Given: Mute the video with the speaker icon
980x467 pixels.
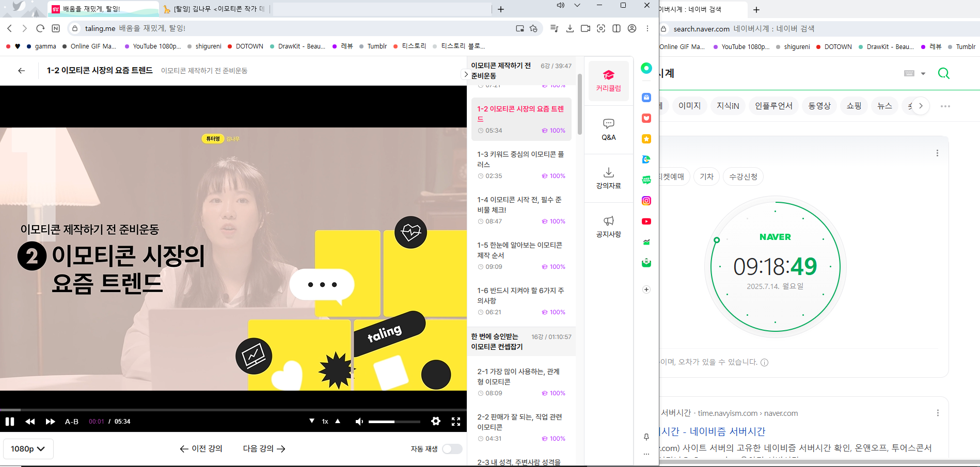Looking at the screenshot, I should click(359, 422).
